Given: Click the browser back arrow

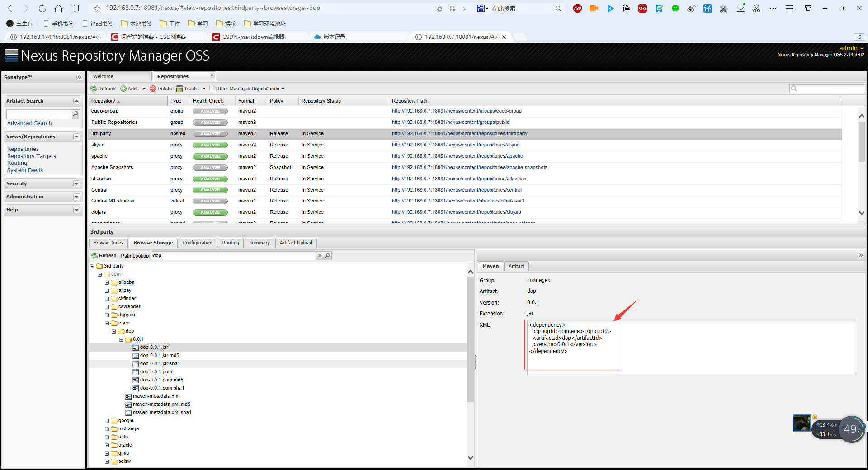Looking at the screenshot, I should tap(10, 8).
